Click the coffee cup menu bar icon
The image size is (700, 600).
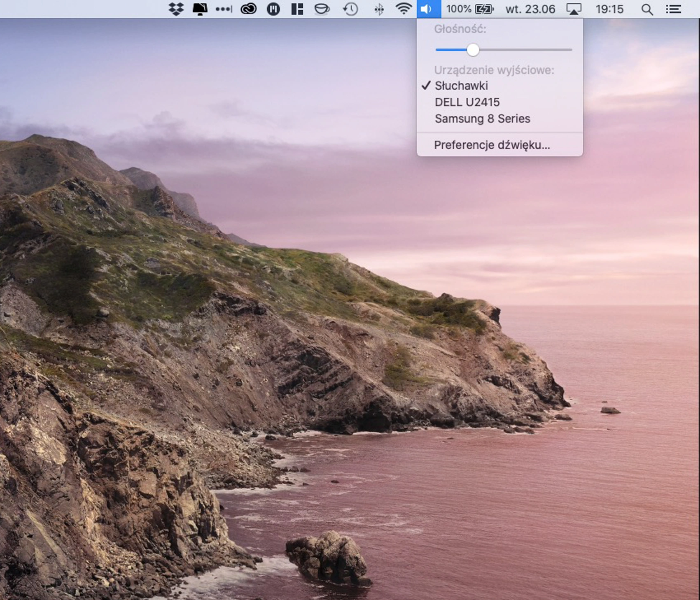tap(322, 9)
